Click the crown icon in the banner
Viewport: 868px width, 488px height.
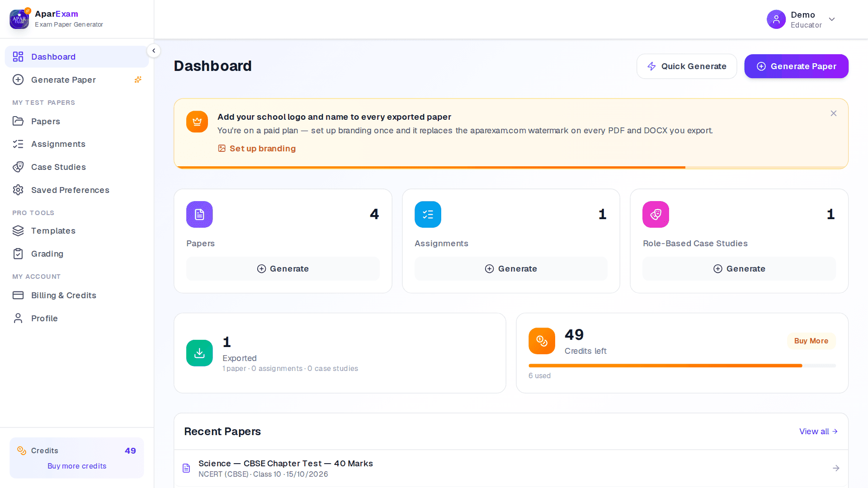[x=197, y=122]
